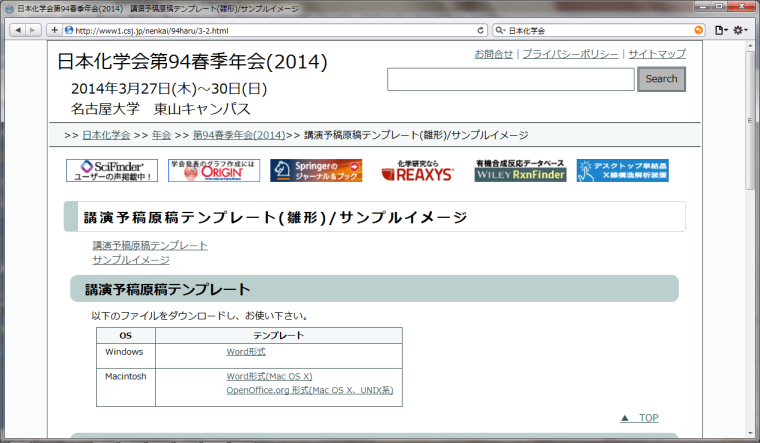Open the サイトマップ link
The width and height of the screenshot is (760, 443).
(657, 54)
